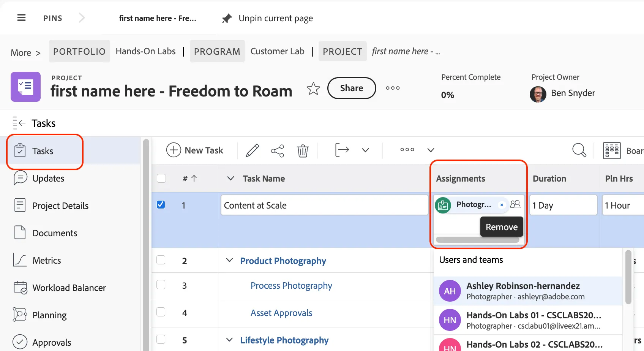The width and height of the screenshot is (644, 351).
Task: Click the Share button
Action: coord(352,88)
